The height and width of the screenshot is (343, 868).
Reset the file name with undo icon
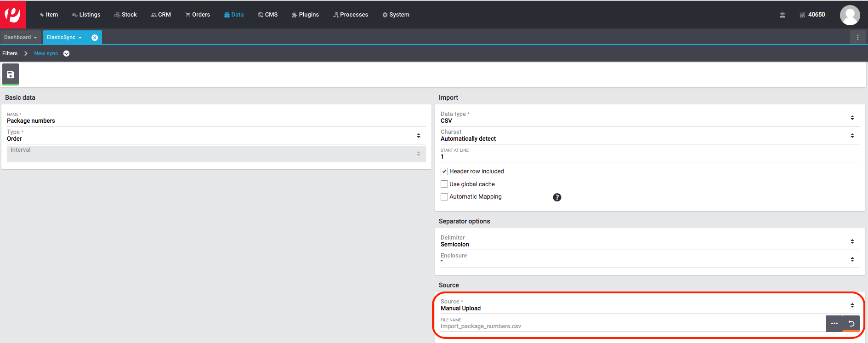(x=851, y=324)
